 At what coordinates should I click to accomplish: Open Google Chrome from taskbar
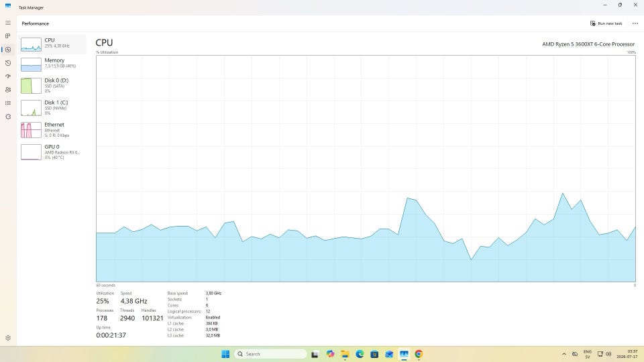[x=419, y=354]
